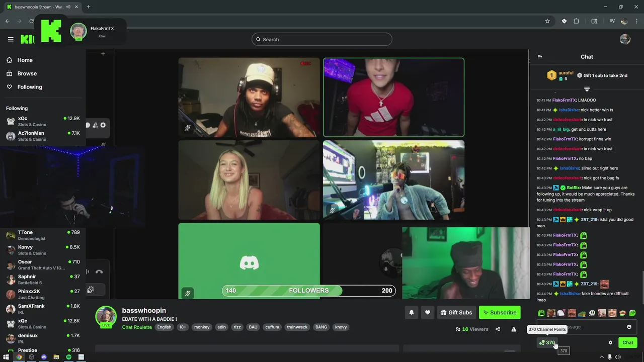Mute the tab via its speaker icon
644x362 pixels.
(68, 7)
